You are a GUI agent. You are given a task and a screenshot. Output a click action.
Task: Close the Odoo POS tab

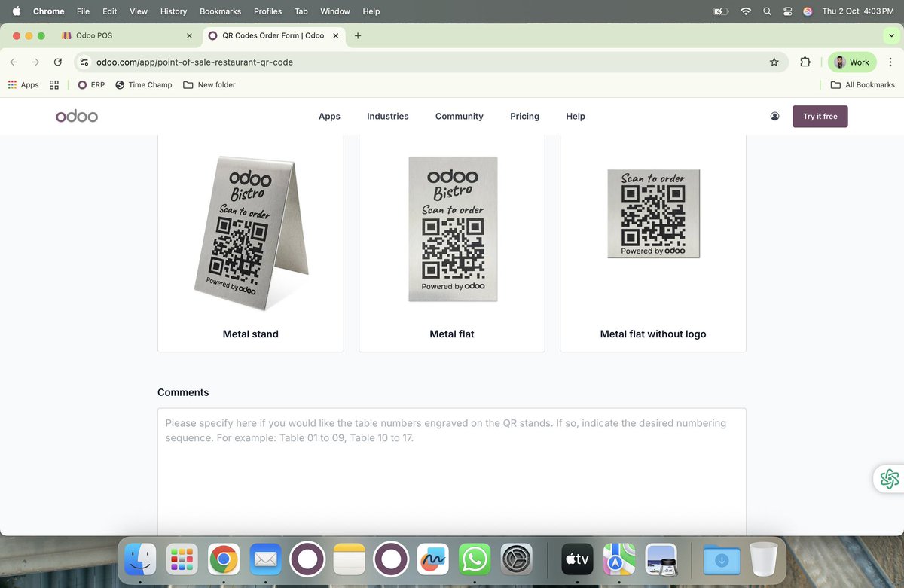tap(189, 35)
